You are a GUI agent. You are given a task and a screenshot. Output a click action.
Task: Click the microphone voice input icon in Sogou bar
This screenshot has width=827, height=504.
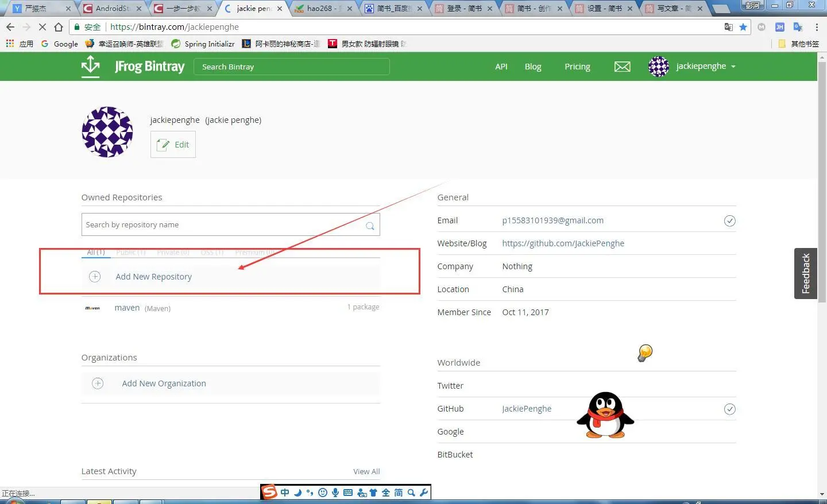click(x=335, y=493)
